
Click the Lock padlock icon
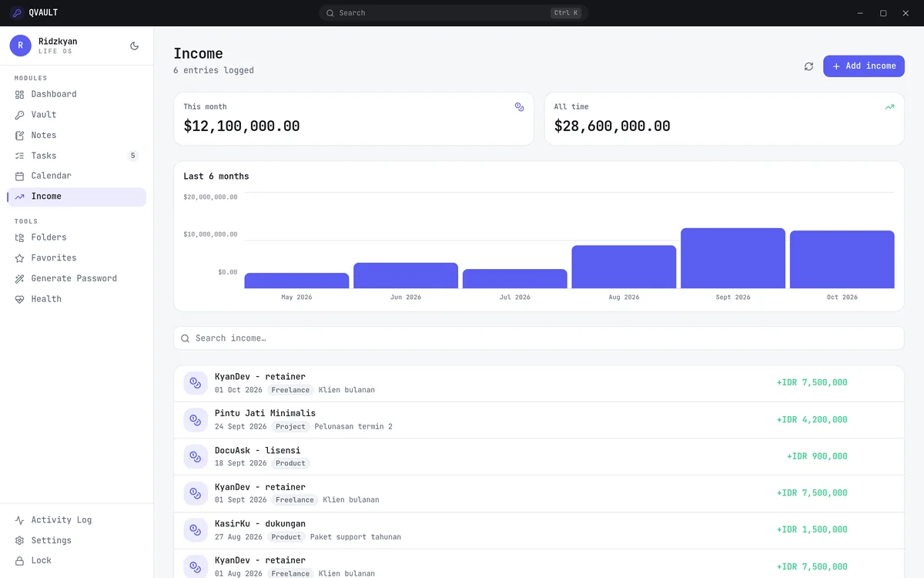(x=20, y=561)
